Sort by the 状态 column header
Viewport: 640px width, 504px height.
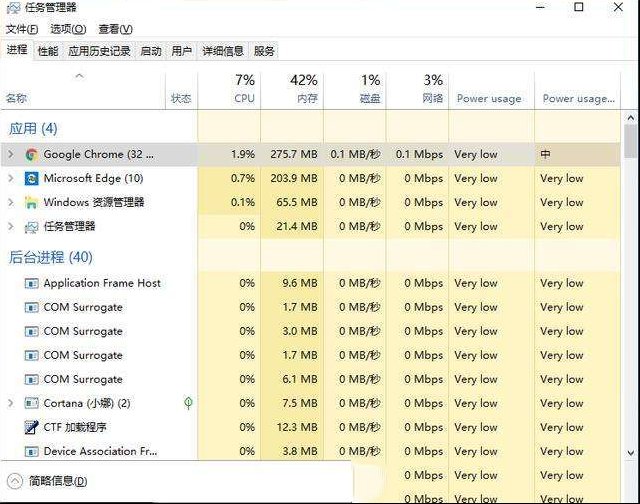pos(182,91)
